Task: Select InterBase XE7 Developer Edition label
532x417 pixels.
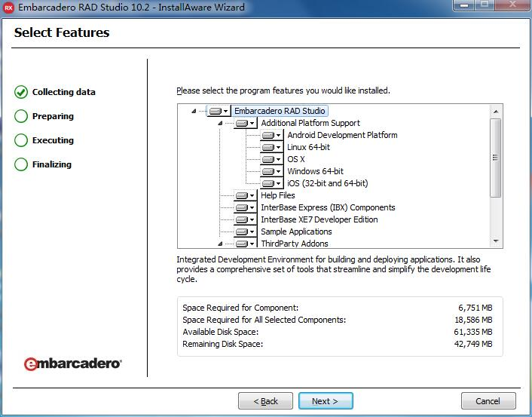Action: click(x=319, y=219)
